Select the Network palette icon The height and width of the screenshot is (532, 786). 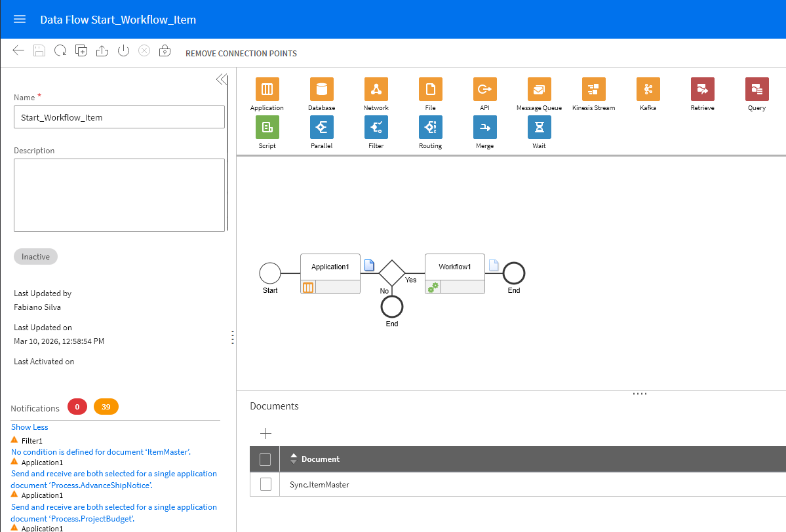tap(376, 89)
